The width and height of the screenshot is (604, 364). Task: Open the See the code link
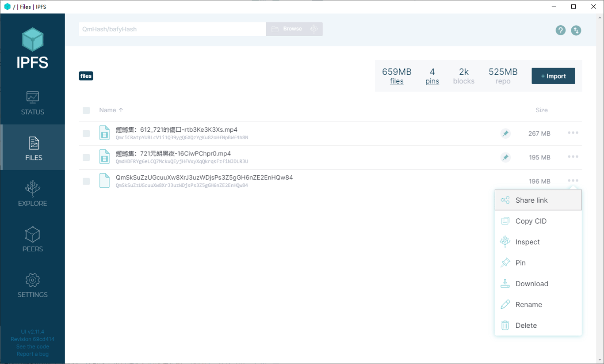32,347
